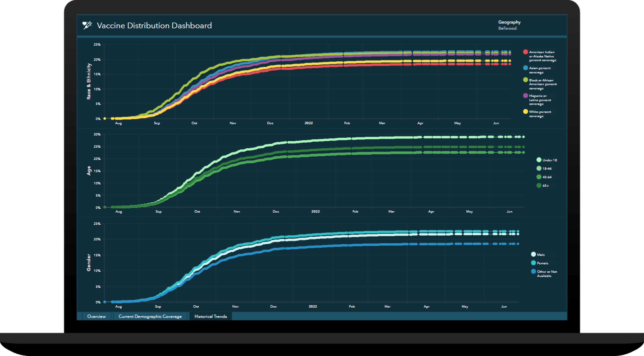Select the Historical Trends tab

(x=211, y=316)
